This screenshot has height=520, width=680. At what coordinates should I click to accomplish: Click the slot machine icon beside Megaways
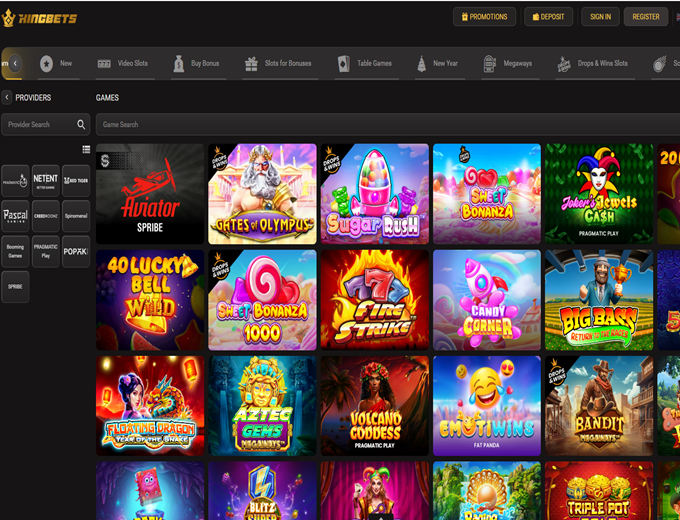(x=490, y=64)
